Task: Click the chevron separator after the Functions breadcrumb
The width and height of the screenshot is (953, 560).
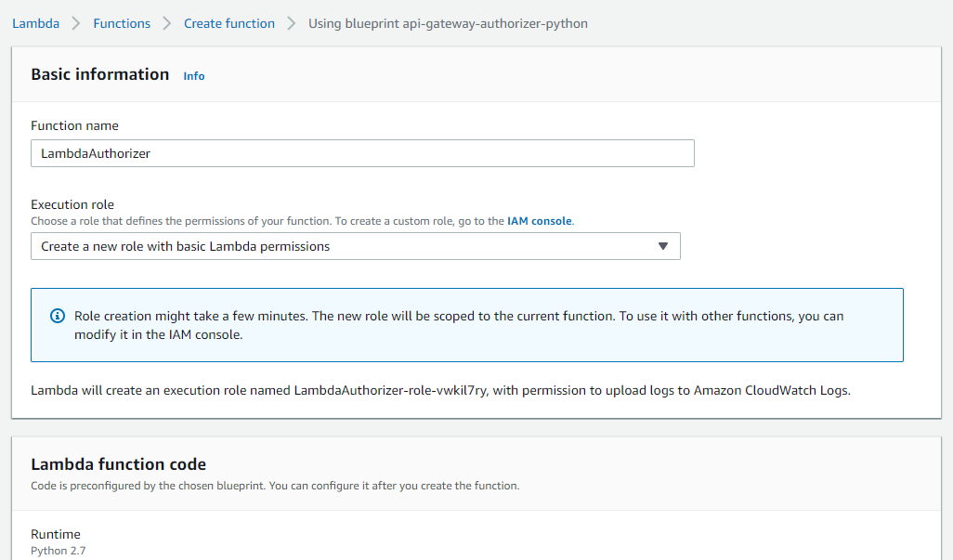Action: click(x=167, y=23)
